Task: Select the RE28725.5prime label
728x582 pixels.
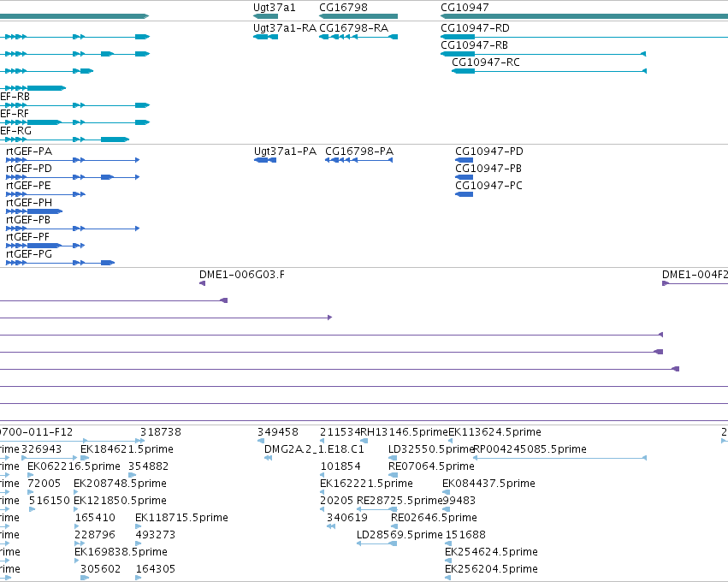Action: pyautogui.click(x=400, y=501)
